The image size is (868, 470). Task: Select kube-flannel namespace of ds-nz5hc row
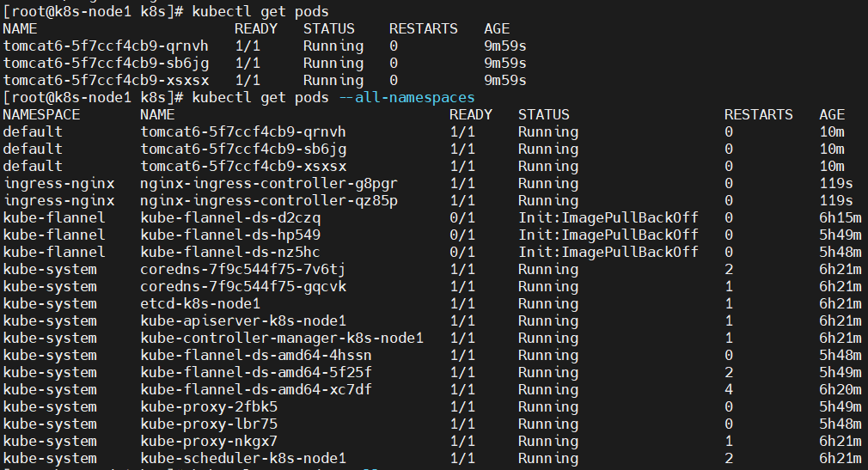pos(54,252)
